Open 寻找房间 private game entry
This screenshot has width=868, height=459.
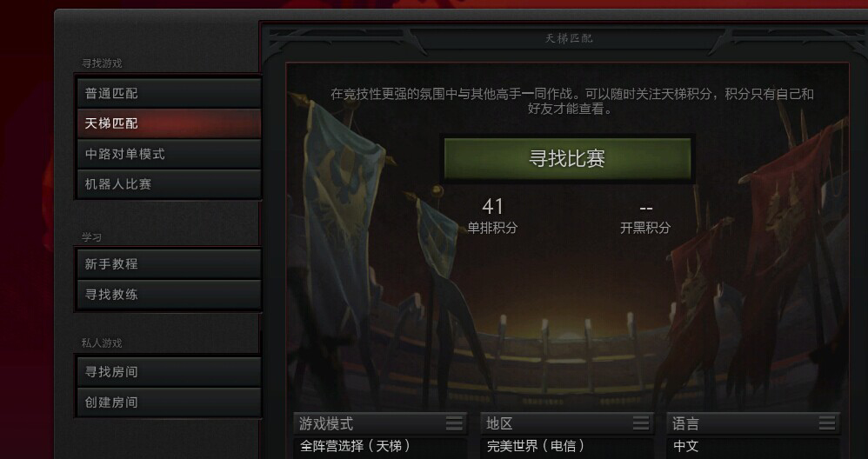click(169, 371)
